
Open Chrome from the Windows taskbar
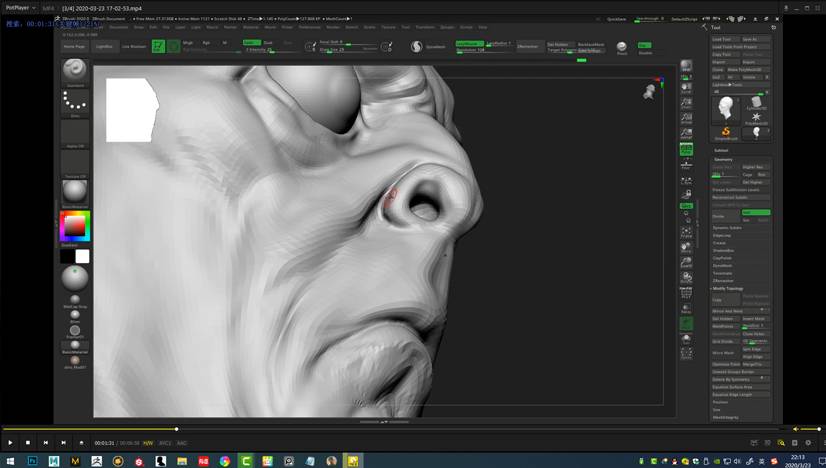[x=225, y=461]
